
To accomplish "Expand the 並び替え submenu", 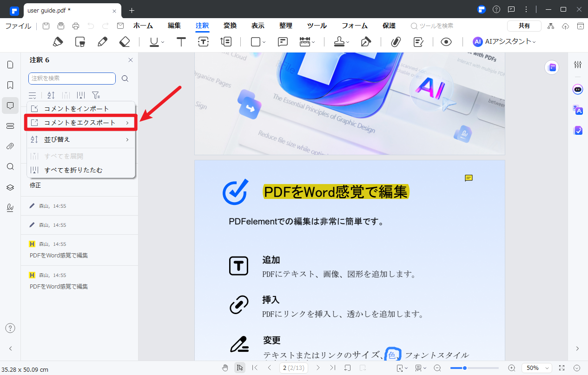I will (81, 139).
